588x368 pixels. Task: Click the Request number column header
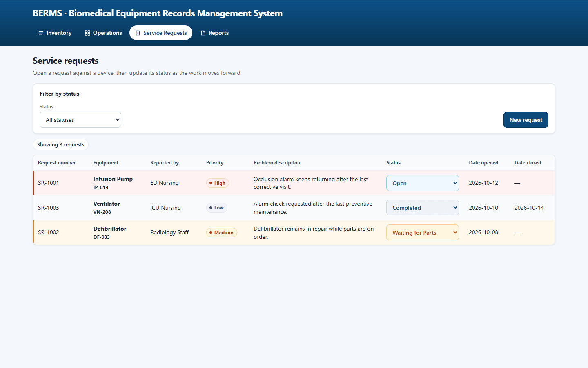(57, 163)
